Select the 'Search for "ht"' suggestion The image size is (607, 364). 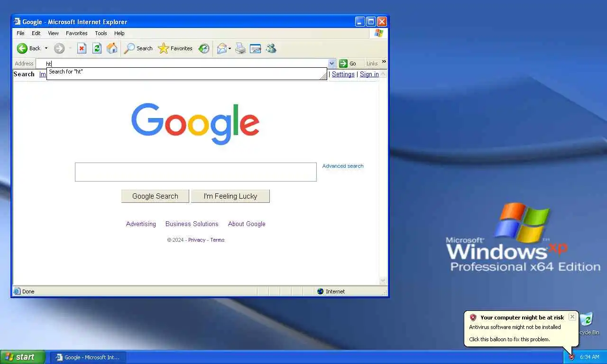(x=187, y=72)
